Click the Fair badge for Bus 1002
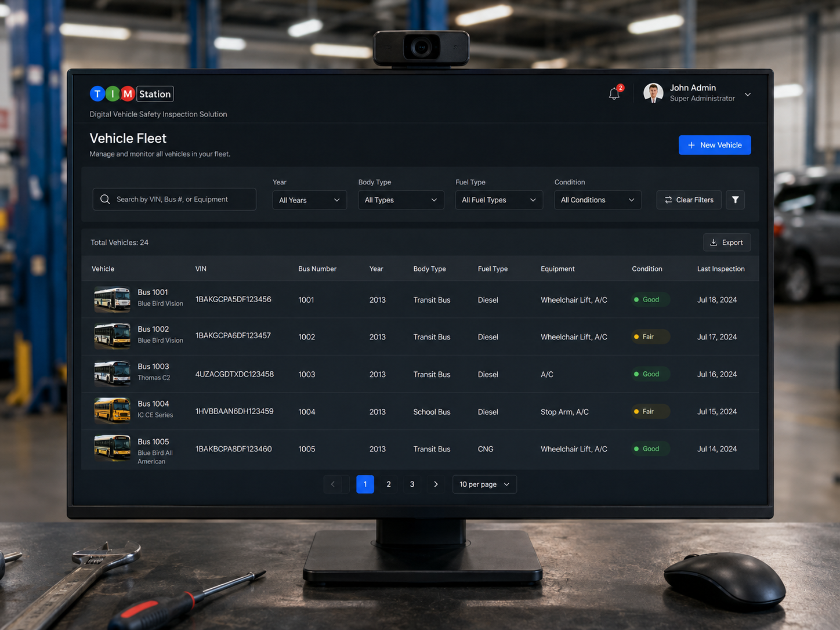 pos(651,336)
